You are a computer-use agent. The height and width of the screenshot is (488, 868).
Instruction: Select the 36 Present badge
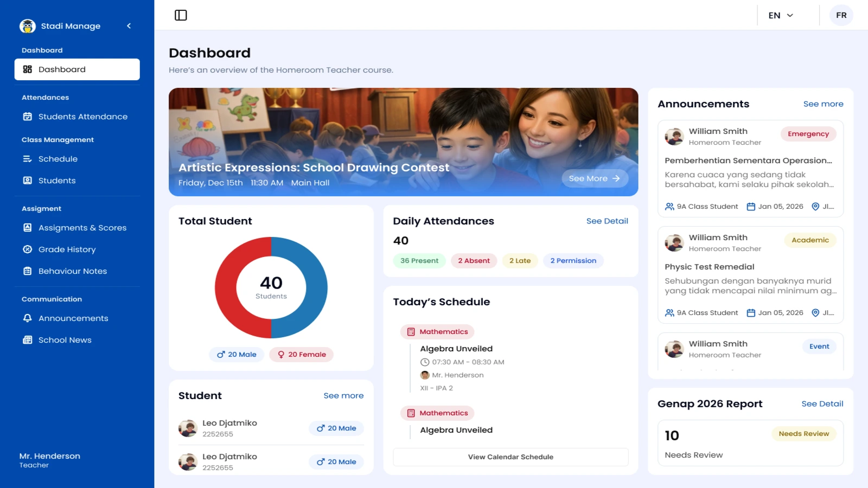pos(419,261)
